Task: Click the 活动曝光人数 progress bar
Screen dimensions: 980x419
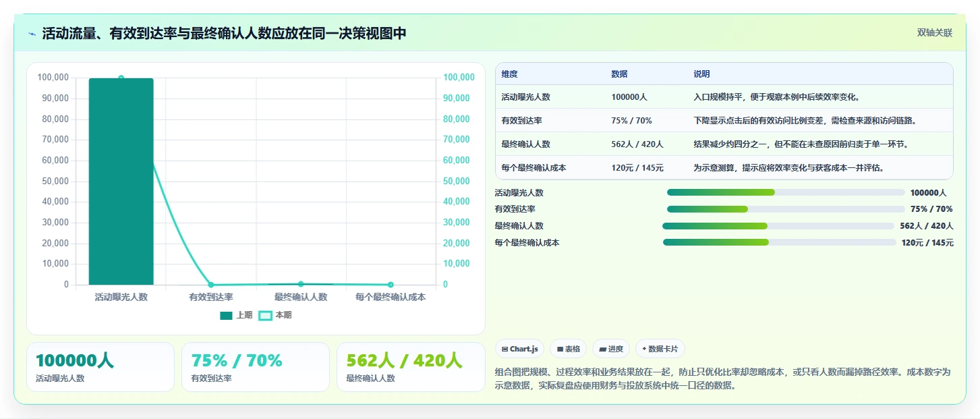Action: (x=786, y=192)
